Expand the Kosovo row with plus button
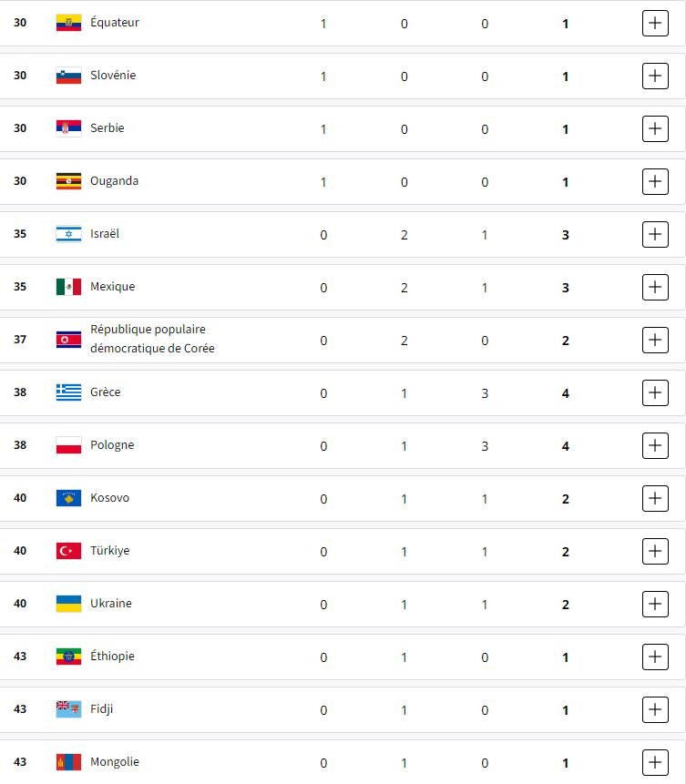This screenshot has width=686, height=784. [655, 499]
